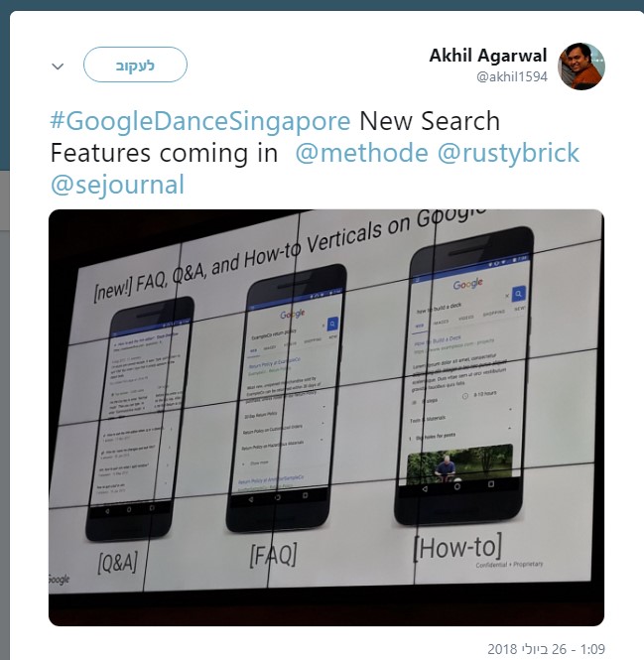Image resolution: width=644 pixels, height=660 pixels.
Task: Click the tweet timestamp 26 July 2018
Action: [x=546, y=649]
